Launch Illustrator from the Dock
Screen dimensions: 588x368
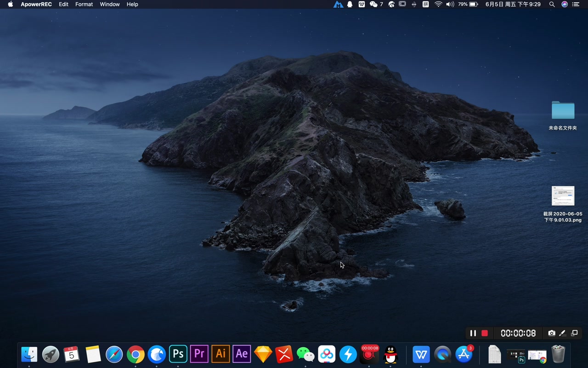pyautogui.click(x=220, y=354)
